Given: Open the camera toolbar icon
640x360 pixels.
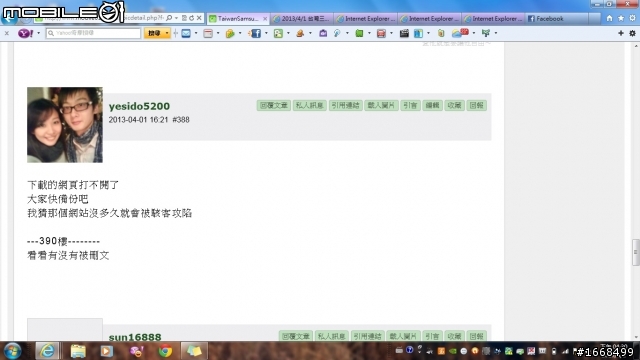Looking at the screenshot, I should [x=323, y=33].
